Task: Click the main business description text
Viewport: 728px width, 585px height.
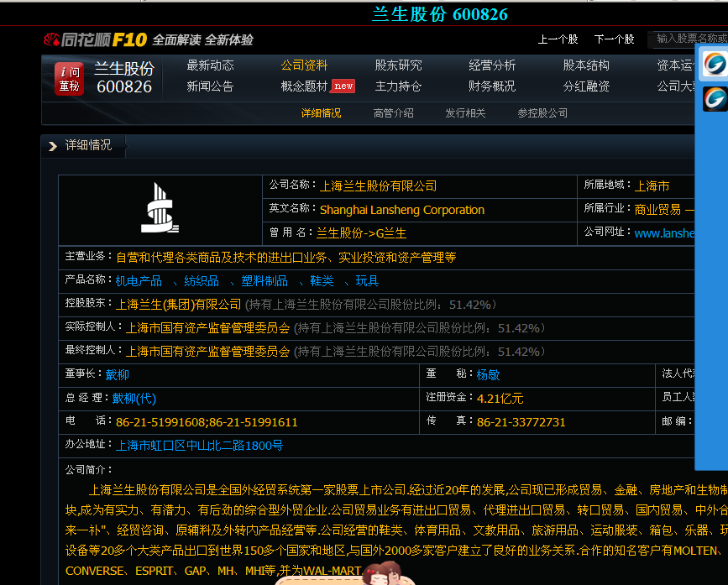Action: click(286, 258)
